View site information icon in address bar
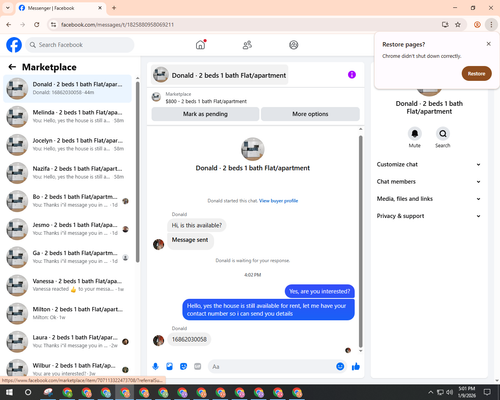Image resolution: width=500 pixels, height=400 pixels. click(x=53, y=25)
